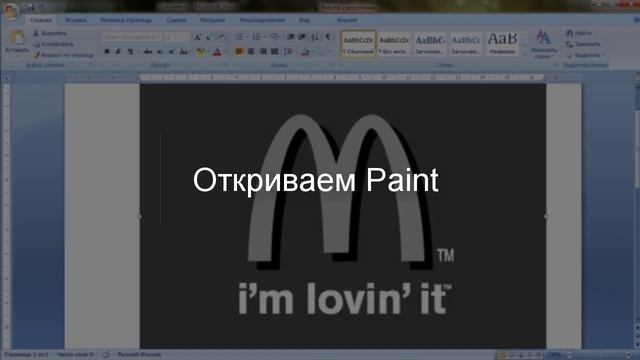Image resolution: width=640 pixels, height=360 pixels.
Task: Switch to the Формат (Format) tab
Action: [x=347, y=20]
